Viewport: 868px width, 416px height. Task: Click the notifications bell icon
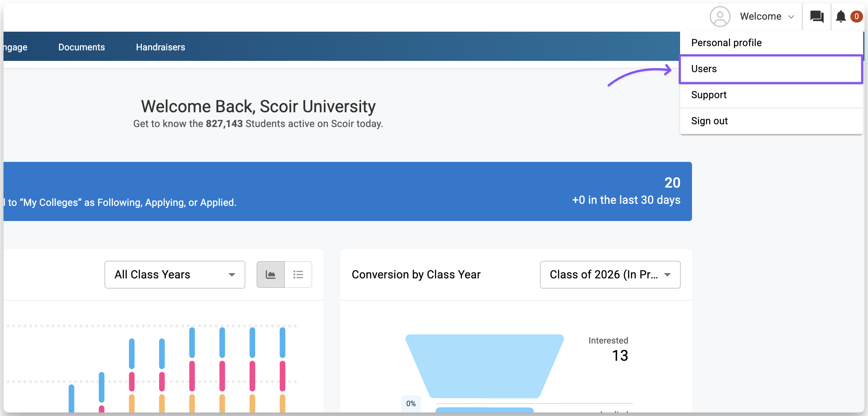coord(841,17)
